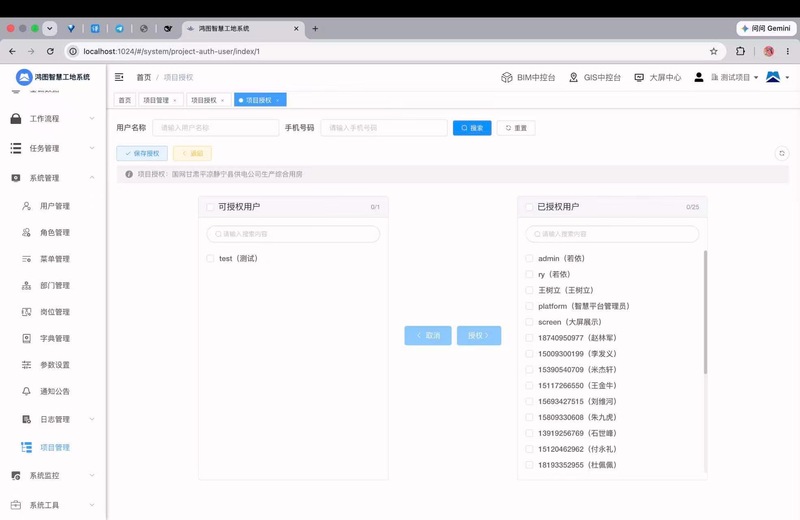Click the 问问 Gemini button

point(766,29)
